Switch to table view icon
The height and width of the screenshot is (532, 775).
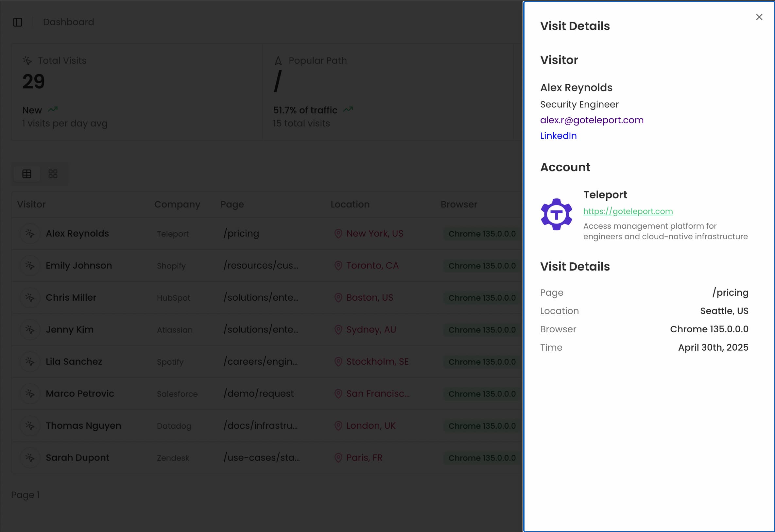[27, 174]
